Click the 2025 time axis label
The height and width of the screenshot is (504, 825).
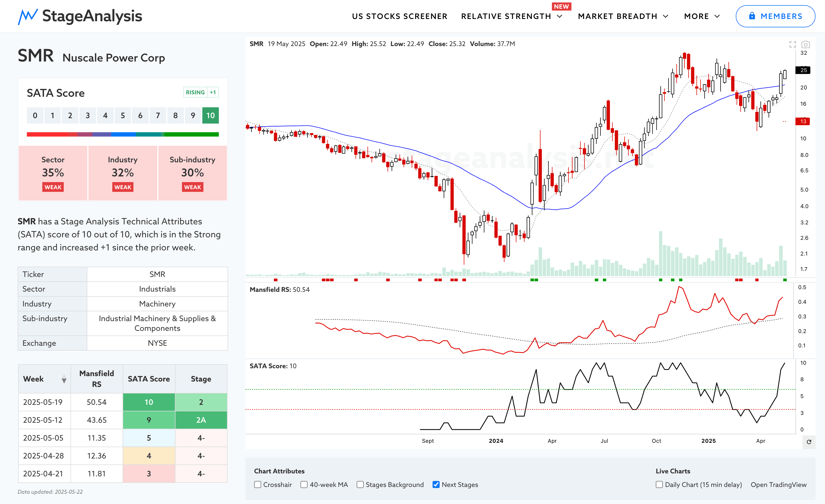(x=708, y=441)
